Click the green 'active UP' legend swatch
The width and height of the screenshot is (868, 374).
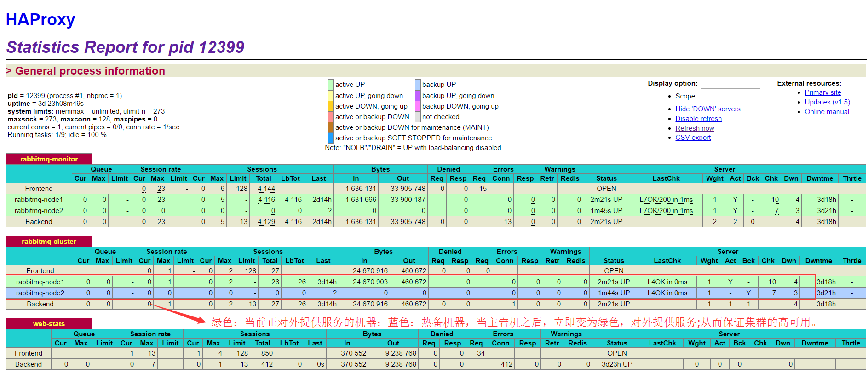pyautogui.click(x=331, y=85)
